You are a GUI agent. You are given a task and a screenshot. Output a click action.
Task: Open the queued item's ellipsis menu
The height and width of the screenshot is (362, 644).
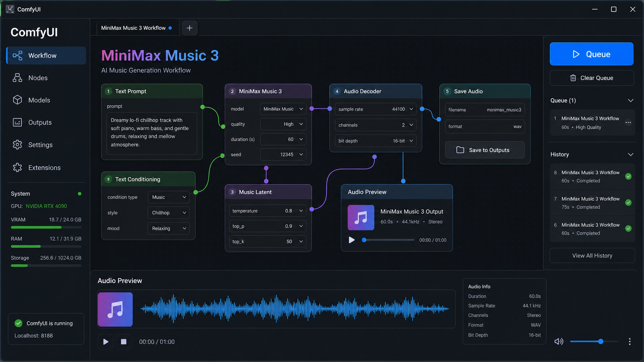[x=628, y=122]
